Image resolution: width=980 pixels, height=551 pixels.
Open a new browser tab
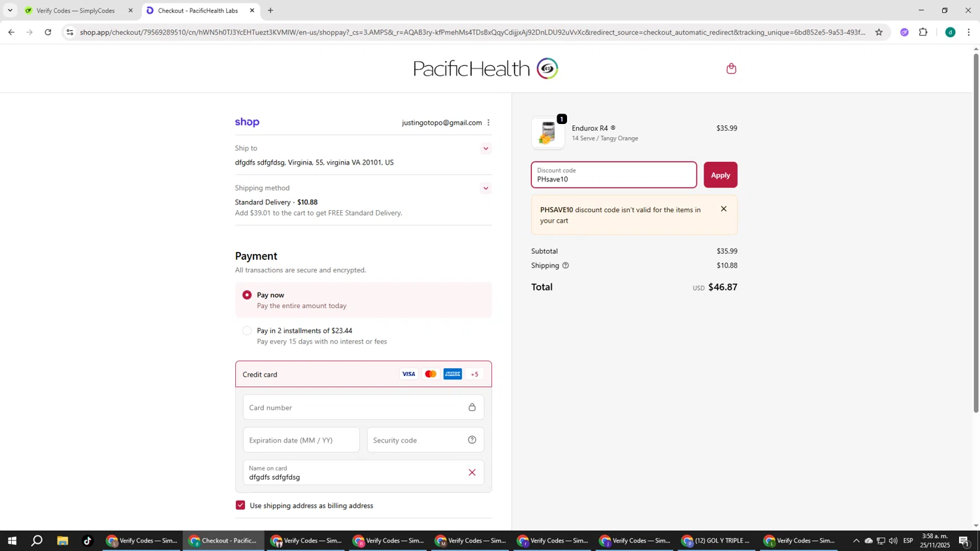[270, 10]
